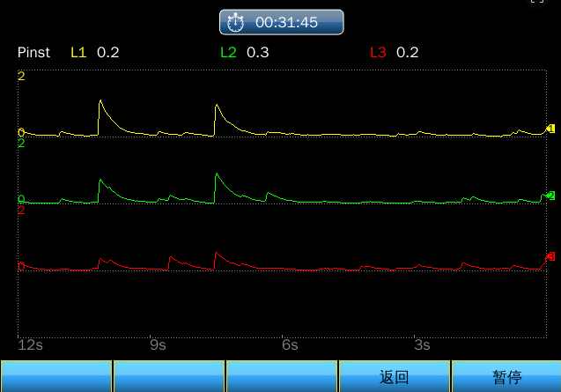The image size is (561, 392).
Task: Click the 12s time axis label
Action: point(31,345)
